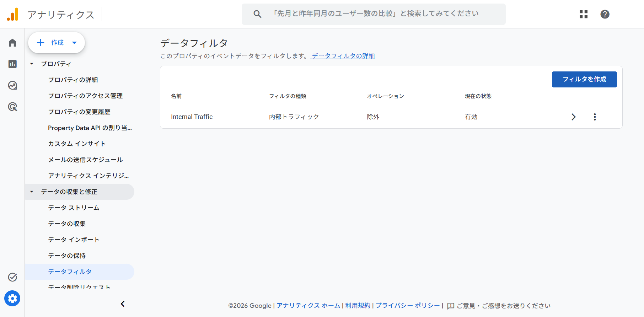Open the Google apps grid icon
The height and width of the screenshot is (317, 644).
(584, 14)
